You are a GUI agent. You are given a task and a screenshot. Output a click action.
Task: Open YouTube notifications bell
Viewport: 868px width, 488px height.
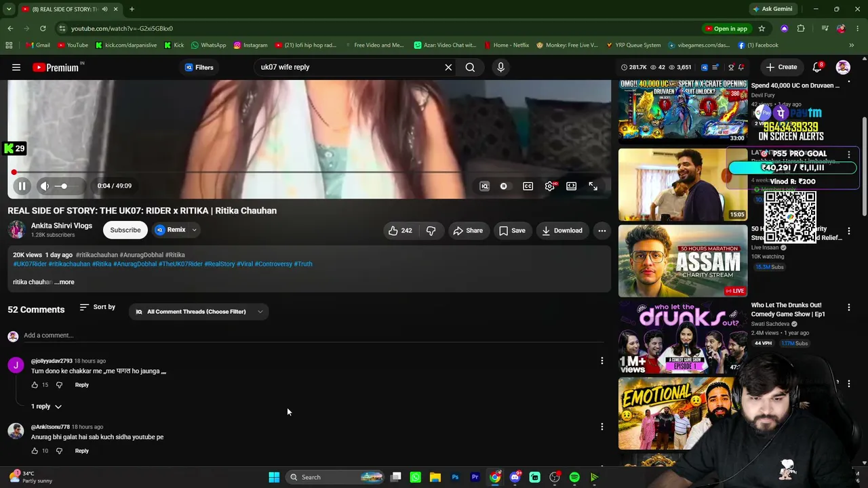point(817,67)
